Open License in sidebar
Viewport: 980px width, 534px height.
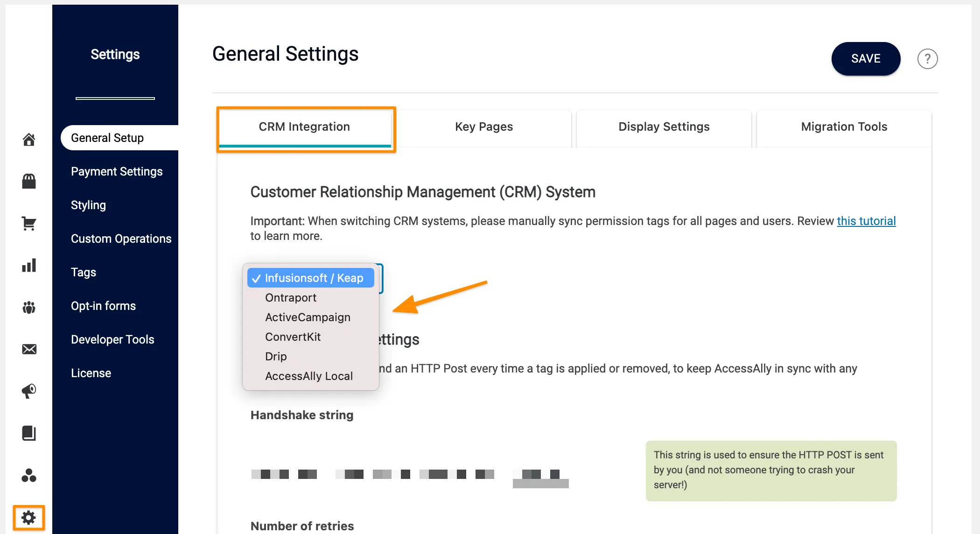click(91, 373)
